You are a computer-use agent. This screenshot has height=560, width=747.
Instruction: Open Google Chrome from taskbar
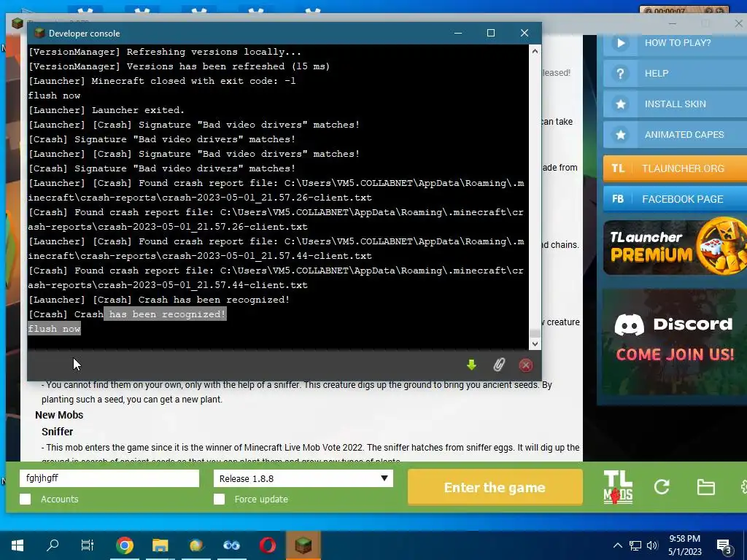pos(124,545)
